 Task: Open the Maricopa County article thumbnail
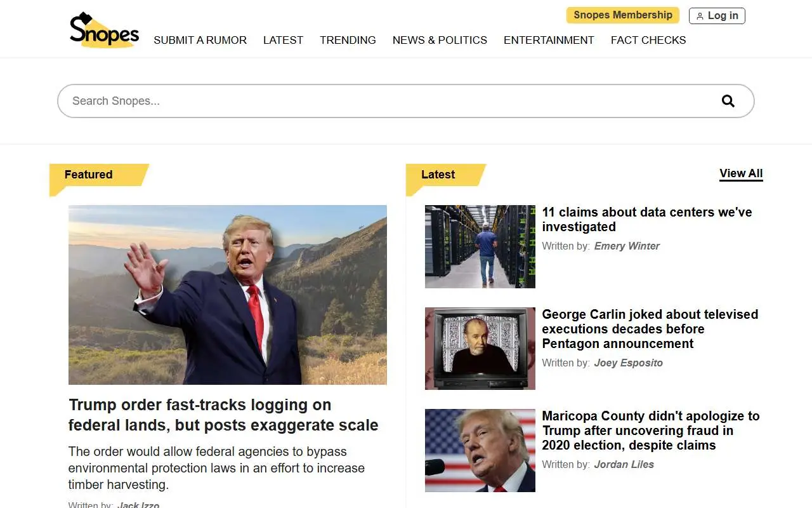point(480,450)
